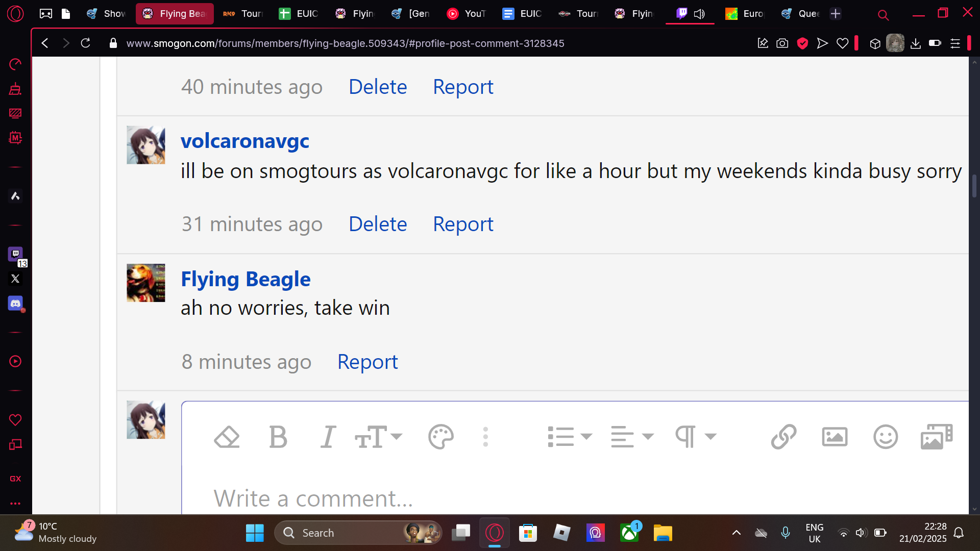Delete volcaronavgc's 31 minutes ago comment
The height and width of the screenshot is (551, 980).
pyautogui.click(x=378, y=224)
